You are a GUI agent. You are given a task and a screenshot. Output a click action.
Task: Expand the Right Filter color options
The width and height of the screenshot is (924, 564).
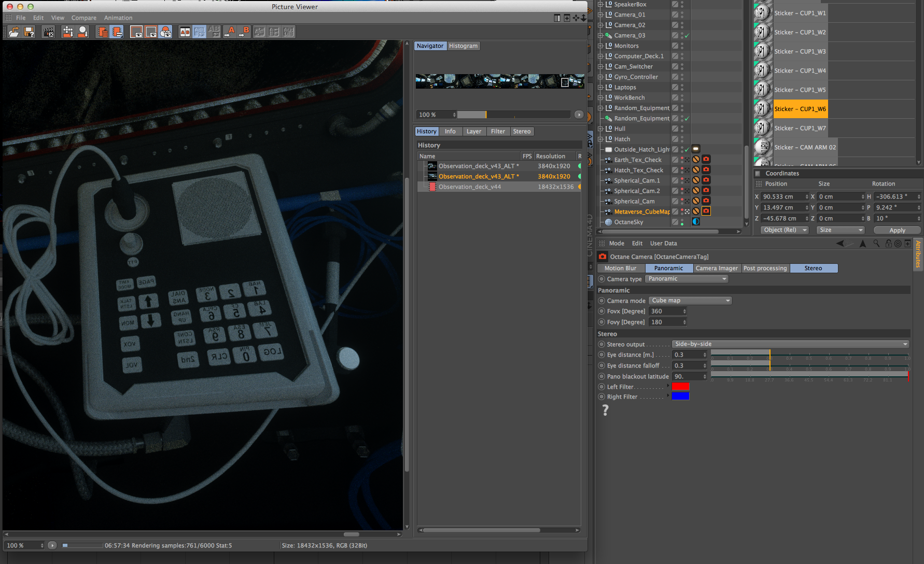tap(668, 396)
